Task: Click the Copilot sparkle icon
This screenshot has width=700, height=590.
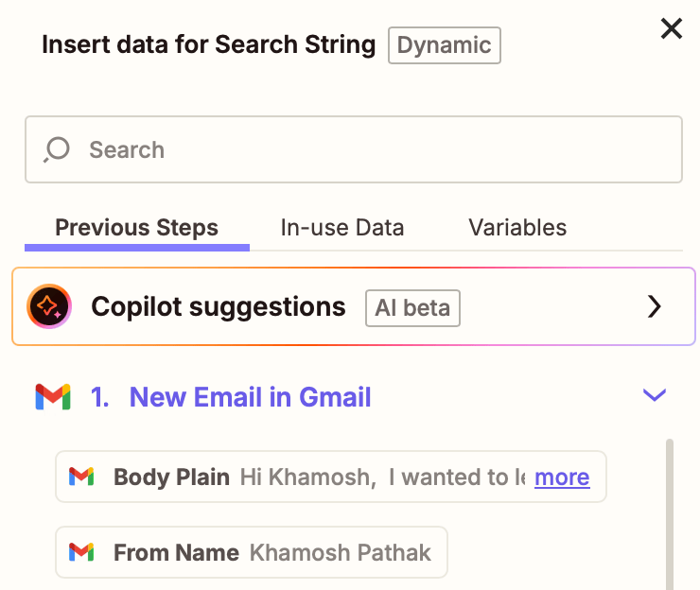Action: (49, 306)
